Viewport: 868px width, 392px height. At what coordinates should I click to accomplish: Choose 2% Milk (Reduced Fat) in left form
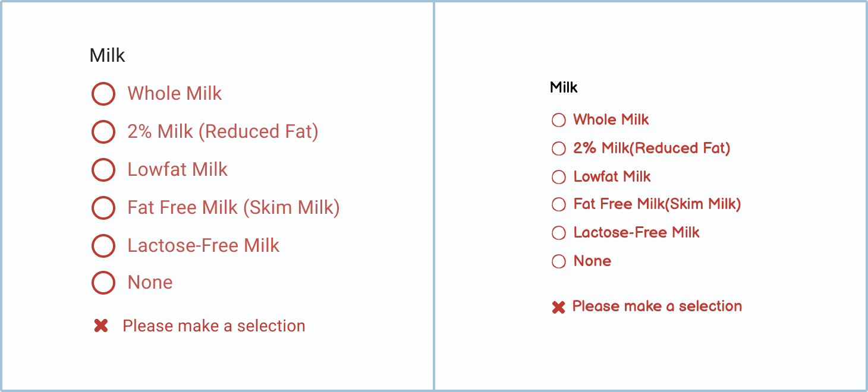[103, 132]
